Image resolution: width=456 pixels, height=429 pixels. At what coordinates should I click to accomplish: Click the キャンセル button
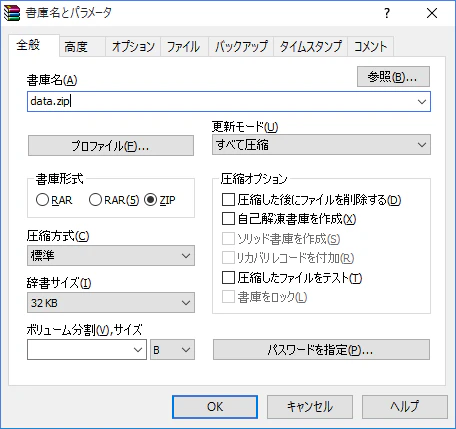[x=310, y=407]
